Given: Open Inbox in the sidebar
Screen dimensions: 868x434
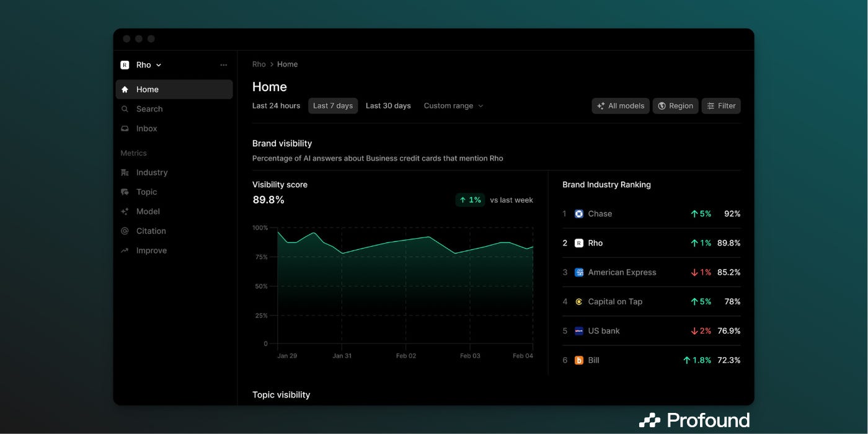Looking at the screenshot, I should click(174, 128).
